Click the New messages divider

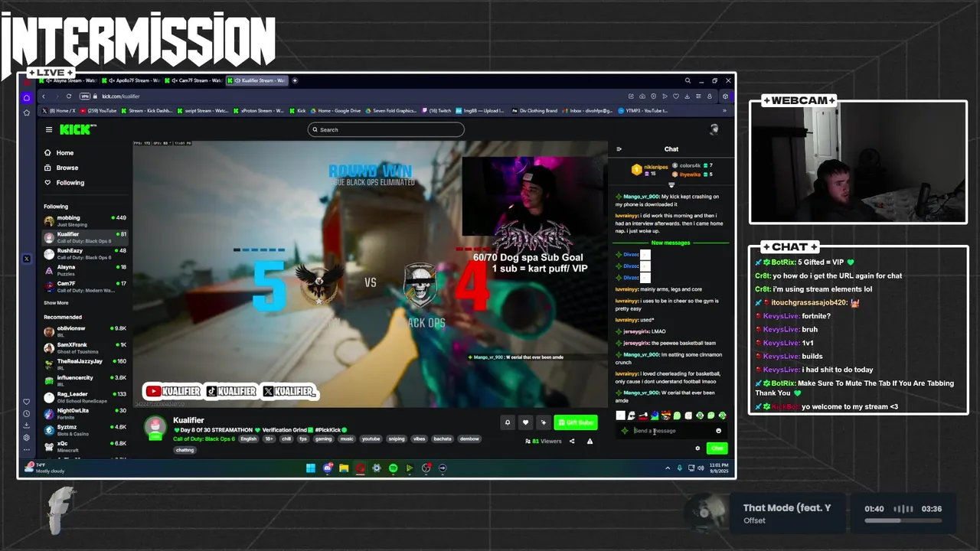[x=671, y=243]
